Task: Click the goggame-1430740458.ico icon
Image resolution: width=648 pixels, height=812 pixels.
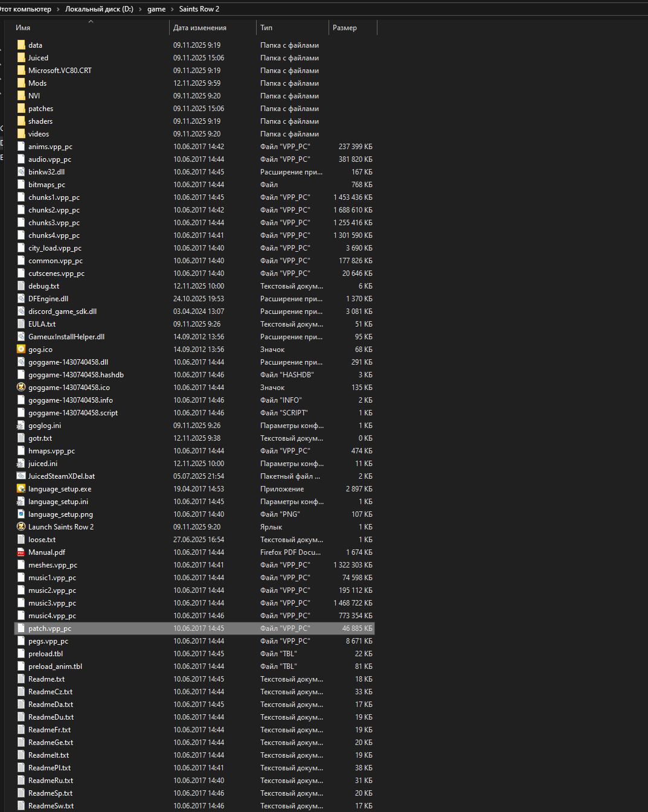Action: [21, 388]
